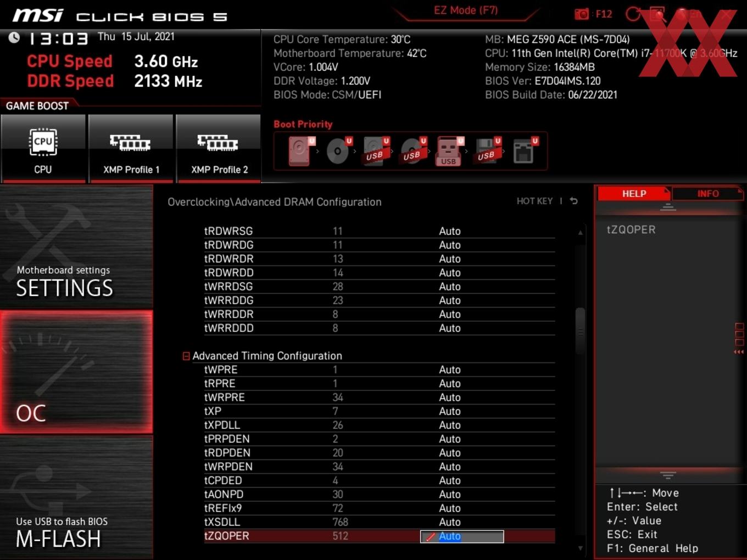Select the tAONPD timing row
The image size is (747, 560).
[x=380, y=495]
